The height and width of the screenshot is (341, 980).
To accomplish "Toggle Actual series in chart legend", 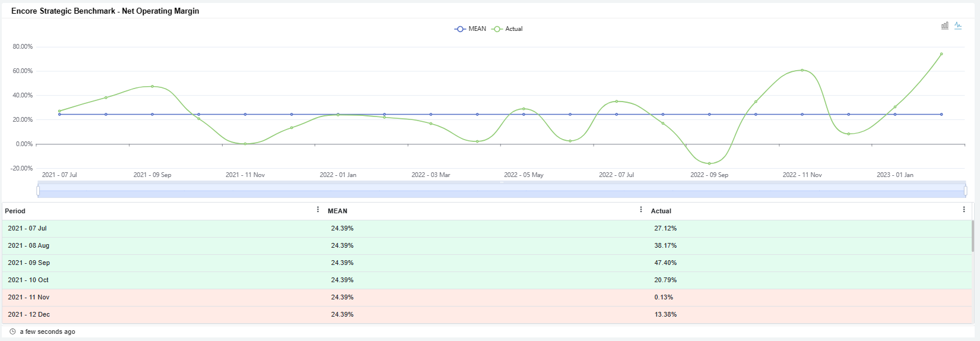I will pos(508,29).
